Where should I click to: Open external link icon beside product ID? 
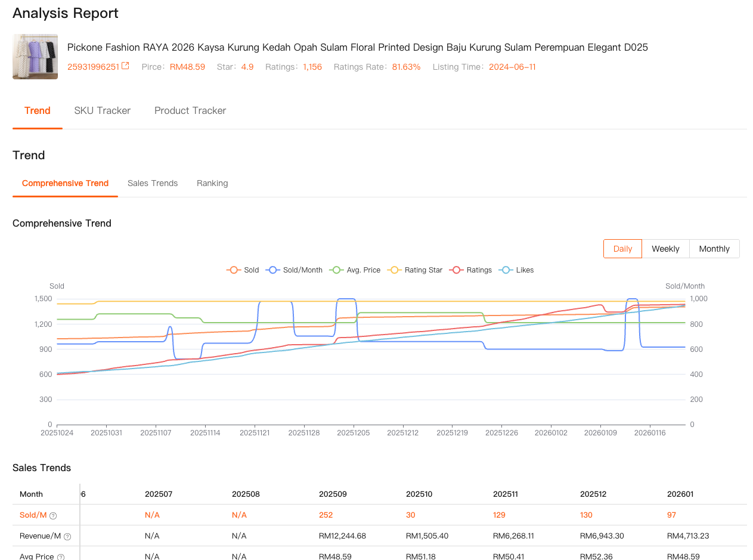click(x=125, y=66)
